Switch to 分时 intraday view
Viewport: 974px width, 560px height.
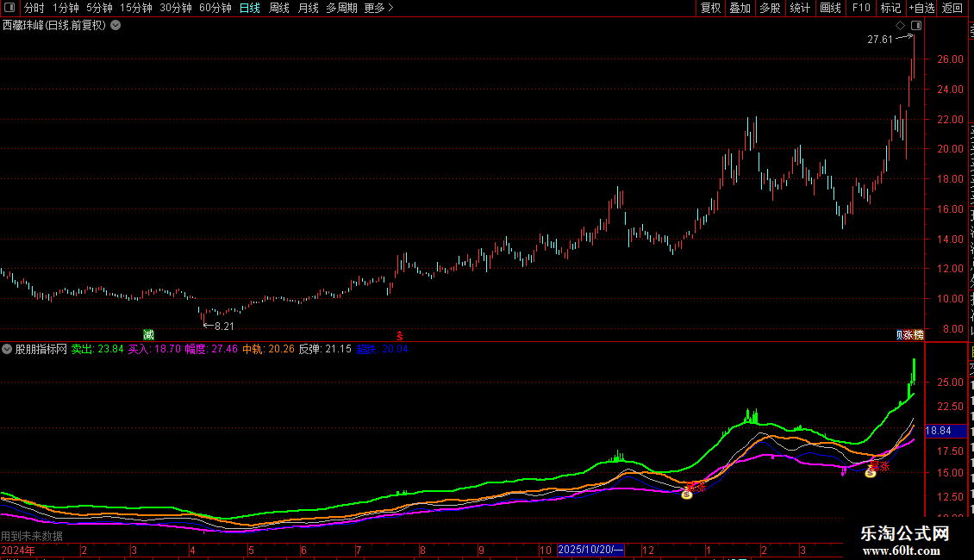pyautogui.click(x=34, y=8)
